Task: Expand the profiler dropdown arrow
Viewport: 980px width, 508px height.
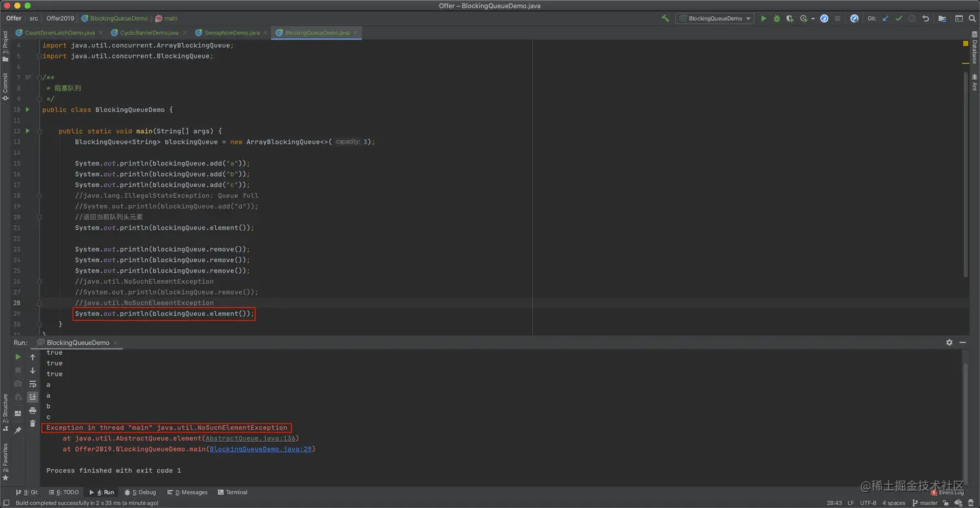Action: pyautogui.click(x=813, y=19)
